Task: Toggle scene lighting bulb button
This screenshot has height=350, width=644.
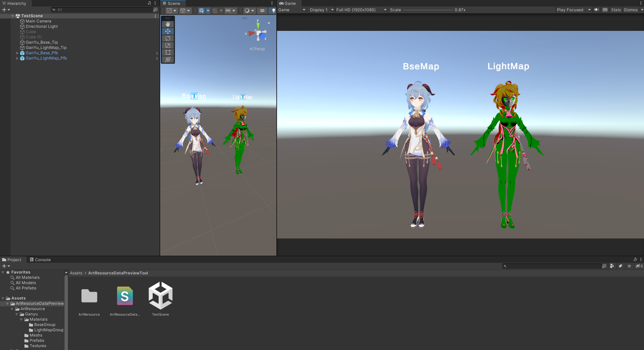Action: [x=273, y=11]
